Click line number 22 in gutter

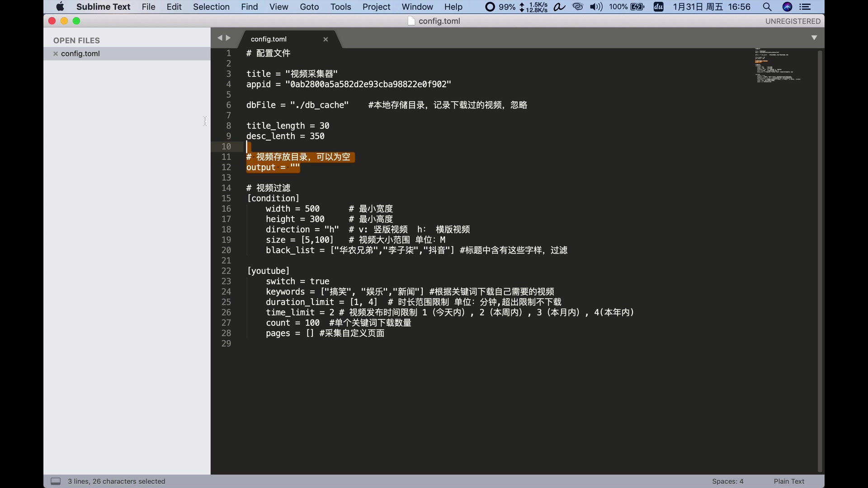coord(226,271)
